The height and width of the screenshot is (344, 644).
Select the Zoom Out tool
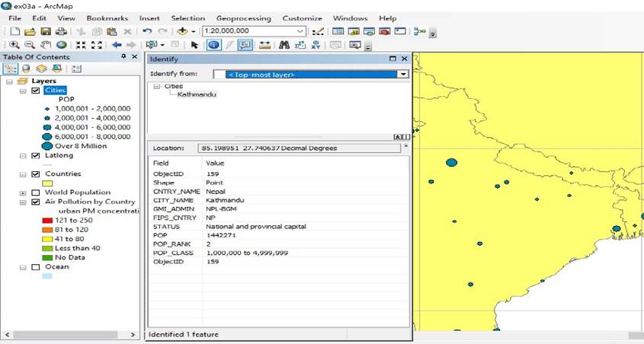tap(30, 45)
